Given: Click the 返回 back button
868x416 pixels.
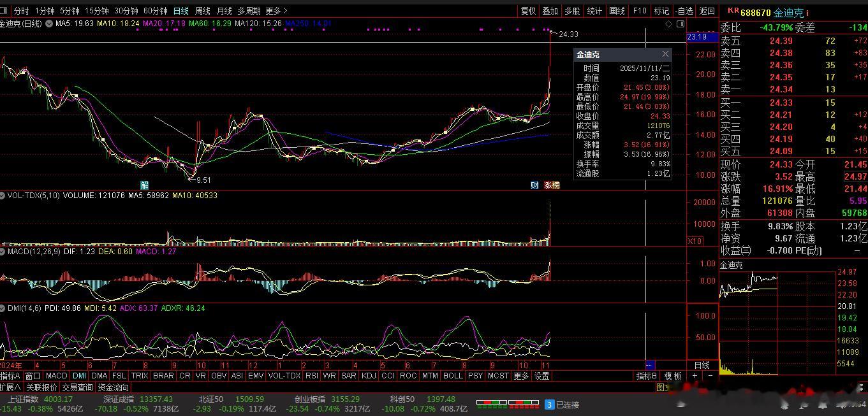Looking at the screenshot, I should 707,11.
